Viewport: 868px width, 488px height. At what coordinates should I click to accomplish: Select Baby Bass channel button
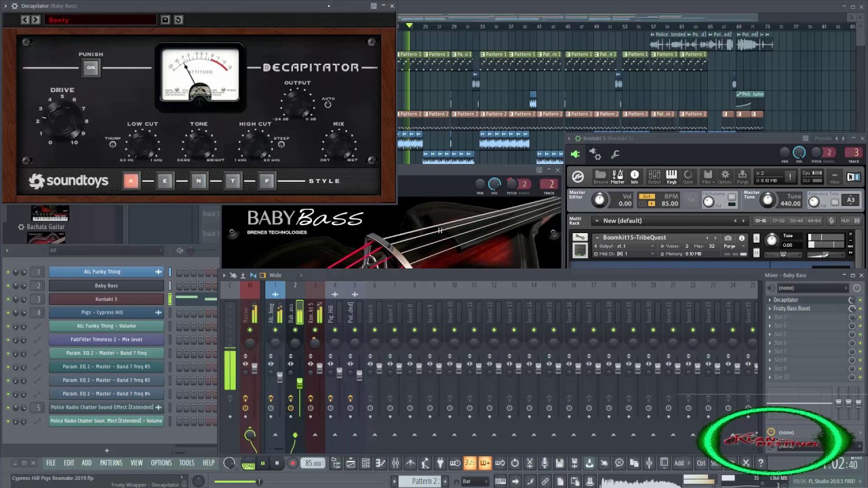point(106,285)
